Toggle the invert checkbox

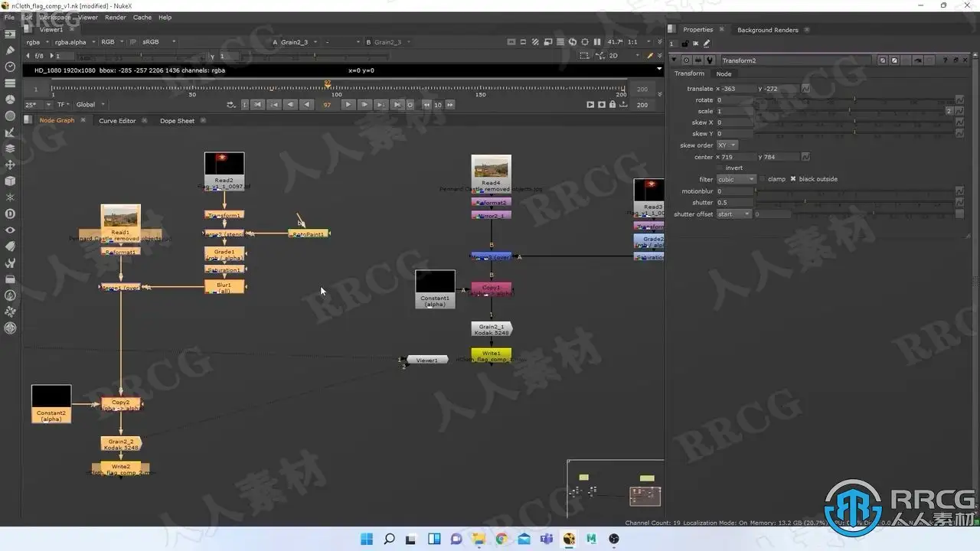[x=719, y=168]
